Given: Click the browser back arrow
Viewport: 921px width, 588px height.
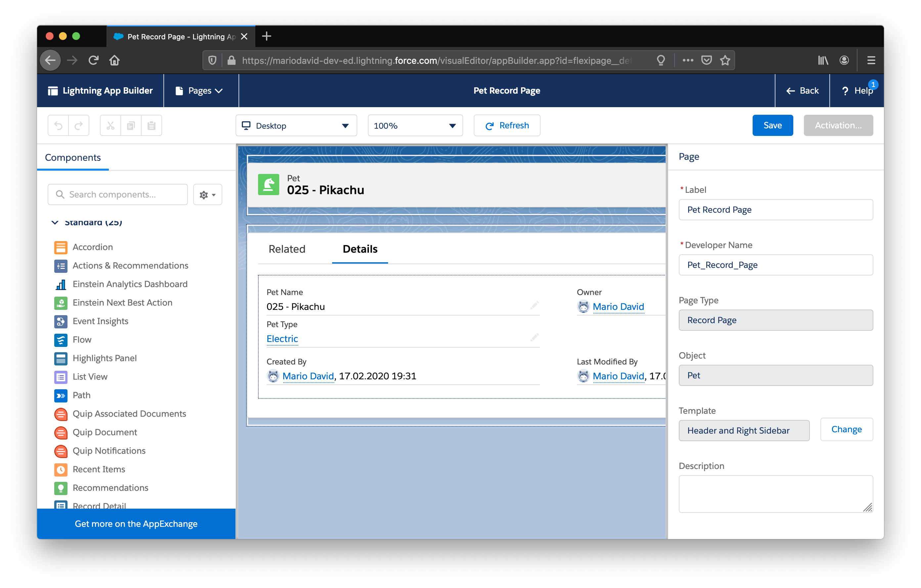Looking at the screenshot, I should (x=51, y=60).
